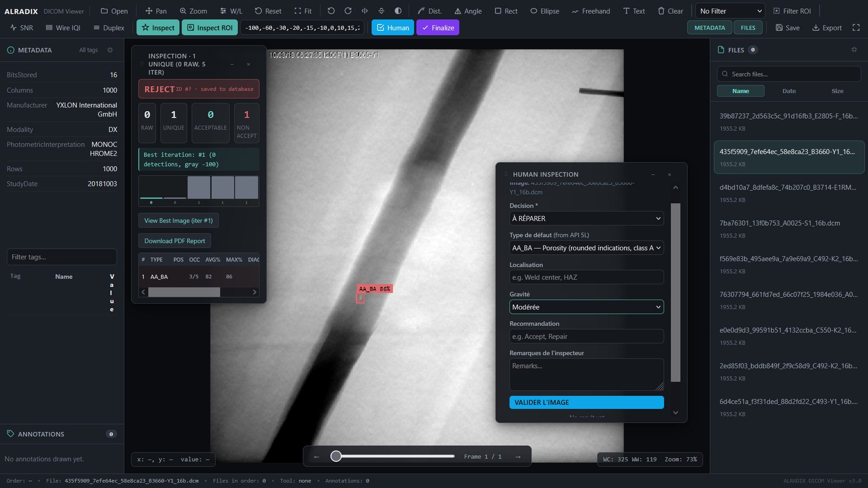Click the Search files field
This screenshot has width=868, height=488.
[x=789, y=74]
